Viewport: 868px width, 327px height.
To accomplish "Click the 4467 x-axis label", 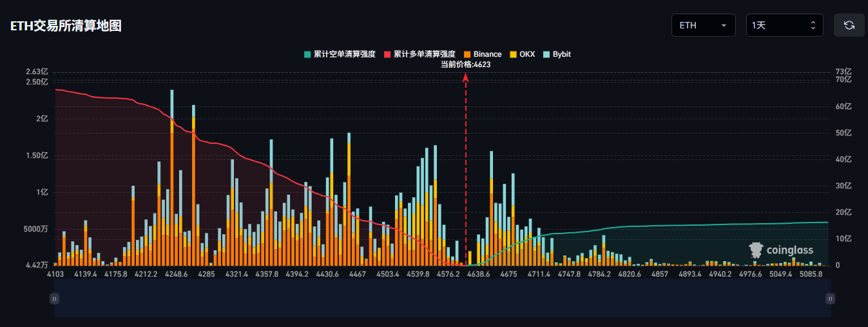I will click(x=356, y=274).
